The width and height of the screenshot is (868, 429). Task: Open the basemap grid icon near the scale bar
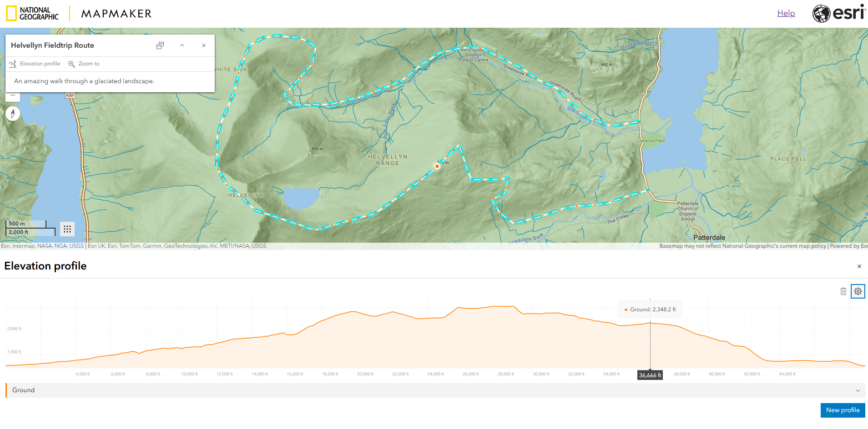coord(67,229)
